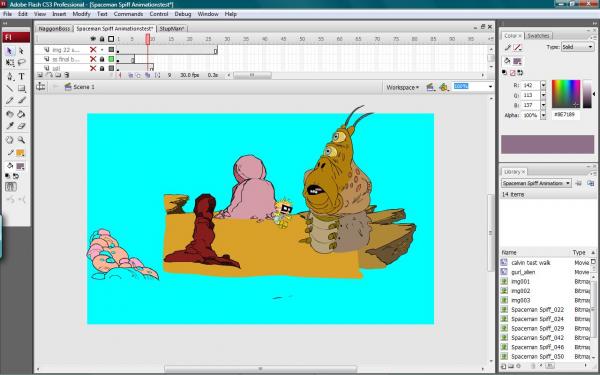Toggle outline square of ss final b layer
The image size is (600, 375).
click(x=111, y=59)
